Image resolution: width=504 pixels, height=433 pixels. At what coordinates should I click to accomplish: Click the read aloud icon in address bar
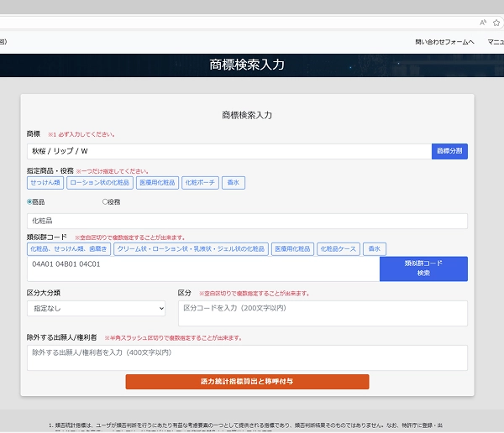(483, 23)
